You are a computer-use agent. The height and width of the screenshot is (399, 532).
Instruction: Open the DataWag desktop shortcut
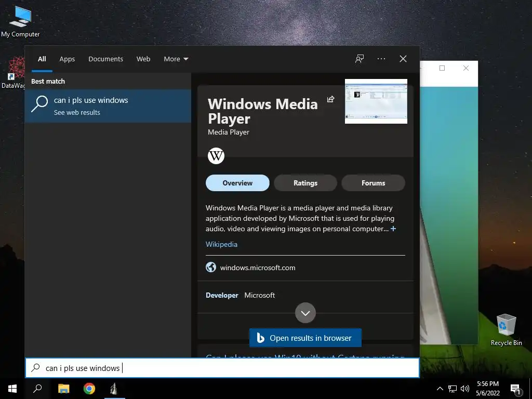(x=13, y=72)
